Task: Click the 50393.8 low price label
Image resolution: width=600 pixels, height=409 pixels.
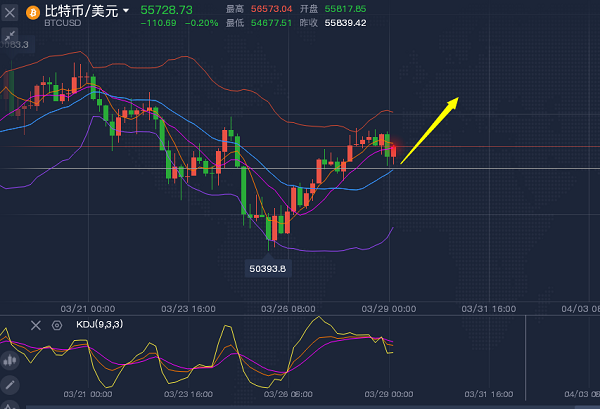Action: pos(268,268)
